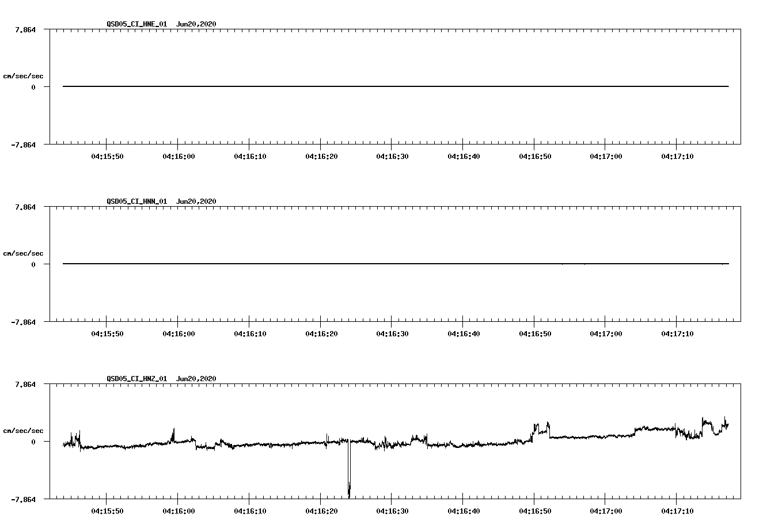Click 04:16:20 time label under HNN plot
The width and height of the screenshot is (782, 532).
pyautogui.click(x=321, y=333)
